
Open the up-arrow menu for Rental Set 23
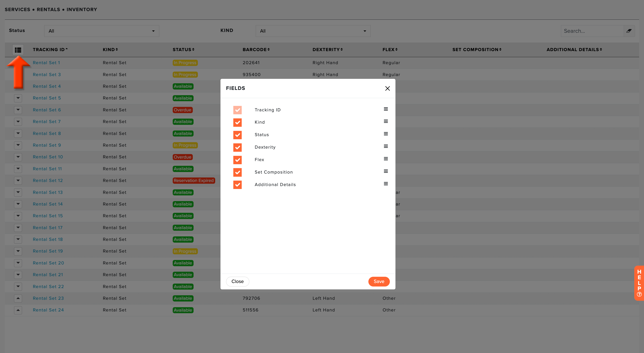[x=18, y=298]
